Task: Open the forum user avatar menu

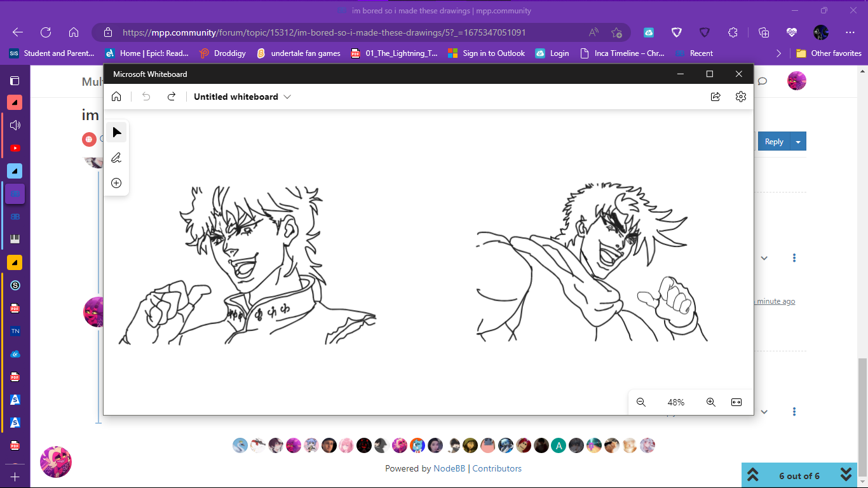Action: [797, 81]
